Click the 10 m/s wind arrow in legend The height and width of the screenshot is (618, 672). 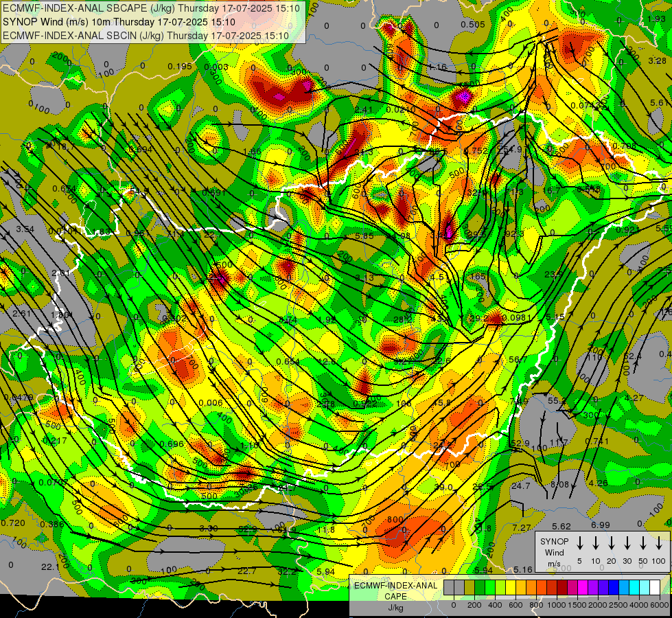596,543
